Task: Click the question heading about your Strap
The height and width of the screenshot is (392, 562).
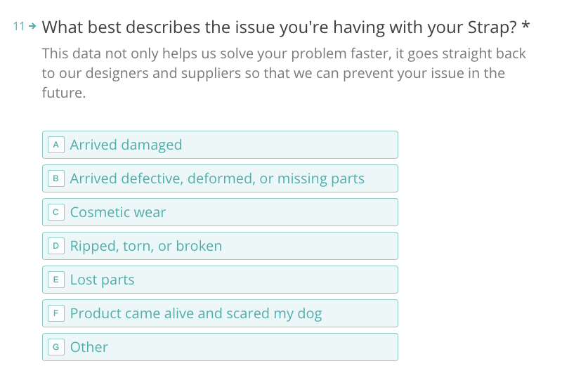Action: tap(279, 28)
